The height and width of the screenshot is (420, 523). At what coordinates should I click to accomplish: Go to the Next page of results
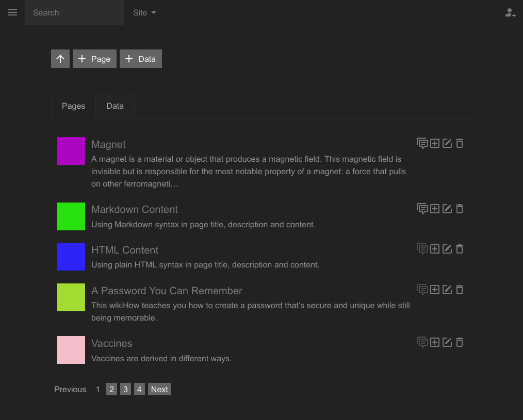click(x=159, y=389)
